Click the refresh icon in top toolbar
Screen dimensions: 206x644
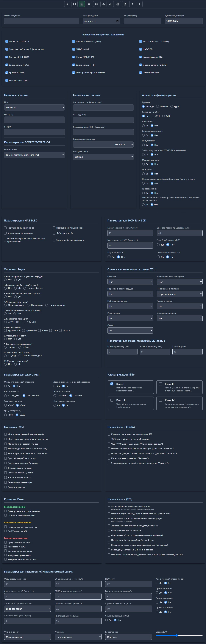coord(74,4)
